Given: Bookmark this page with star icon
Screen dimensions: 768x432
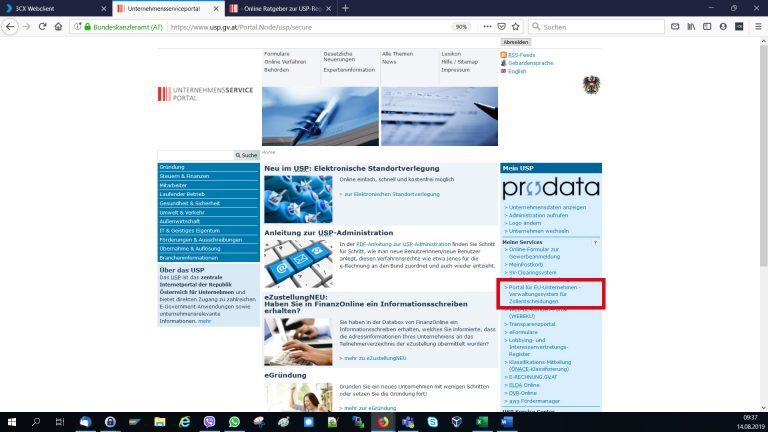Looking at the screenshot, I should 516,27.
